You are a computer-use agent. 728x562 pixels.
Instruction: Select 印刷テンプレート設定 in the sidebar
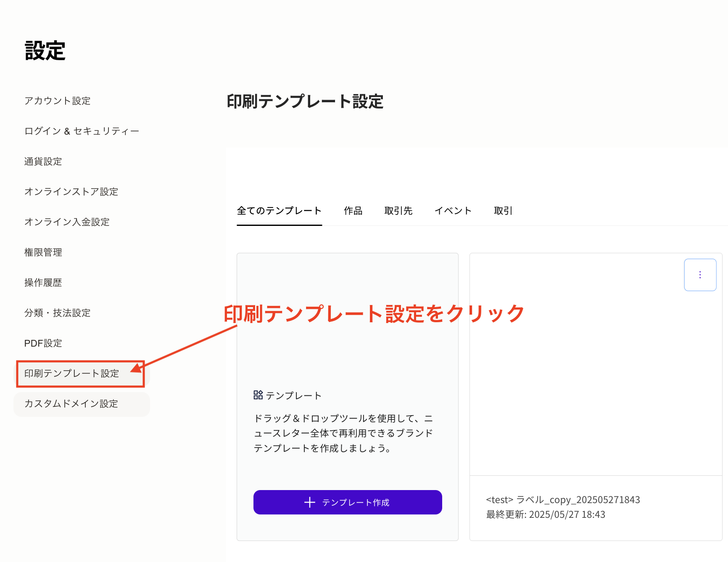coord(71,373)
